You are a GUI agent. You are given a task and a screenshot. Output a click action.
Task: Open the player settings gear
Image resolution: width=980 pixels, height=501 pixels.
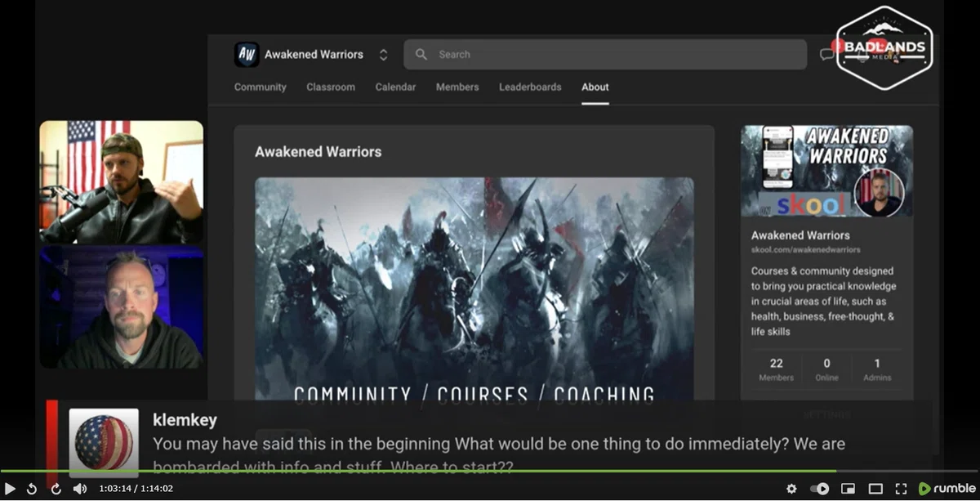[x=791, y=489]
